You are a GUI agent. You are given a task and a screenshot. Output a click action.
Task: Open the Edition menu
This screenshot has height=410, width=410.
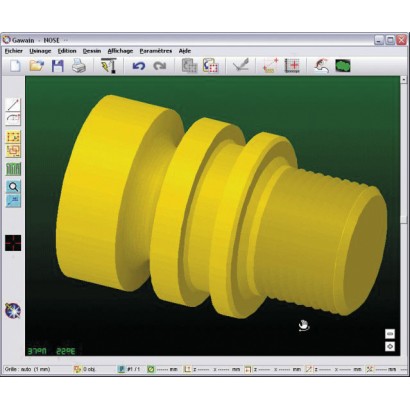(67, 51)
